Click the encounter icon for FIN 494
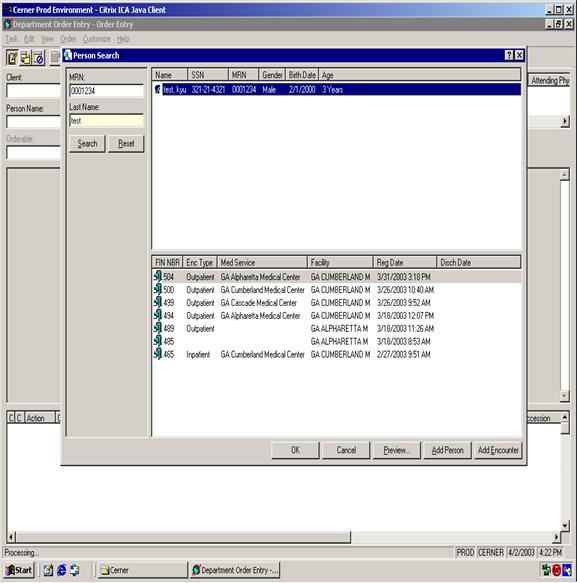The height and width of the screenshot is (583, 577). click(x=158, y=315)
